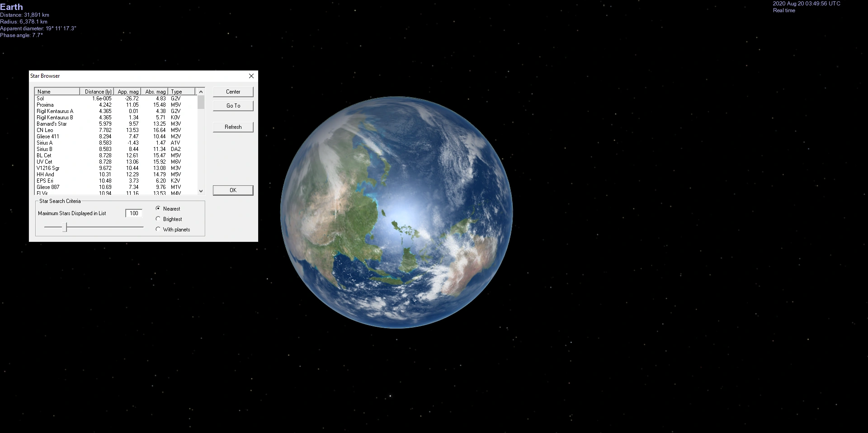868x433 pixels.
Task: Select the Brightest radio option
Action: 169,219
